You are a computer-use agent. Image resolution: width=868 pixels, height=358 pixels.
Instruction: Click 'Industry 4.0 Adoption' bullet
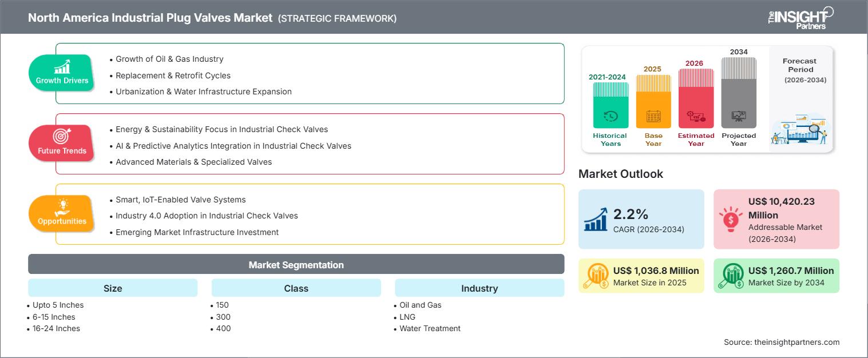207,216
